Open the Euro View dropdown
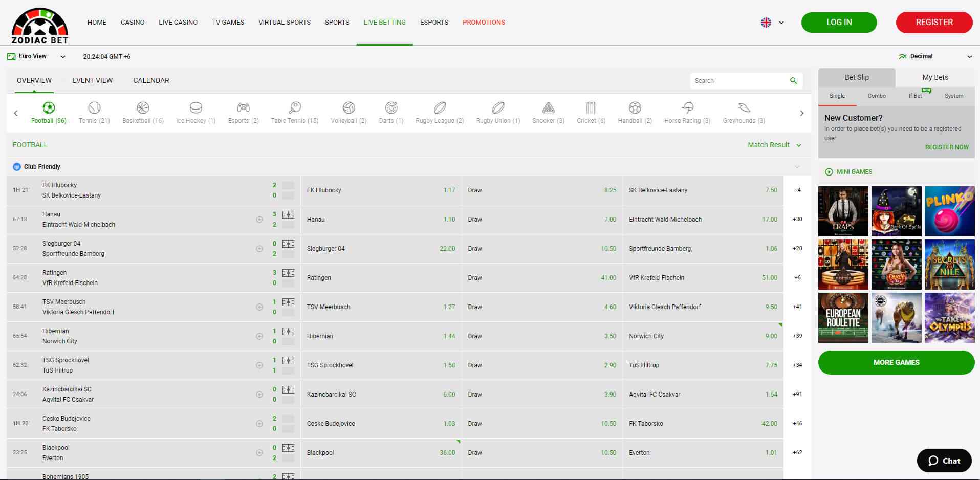The width and height of the screenshot is (980, 480). pyautogui.click(x=37, y=56)
